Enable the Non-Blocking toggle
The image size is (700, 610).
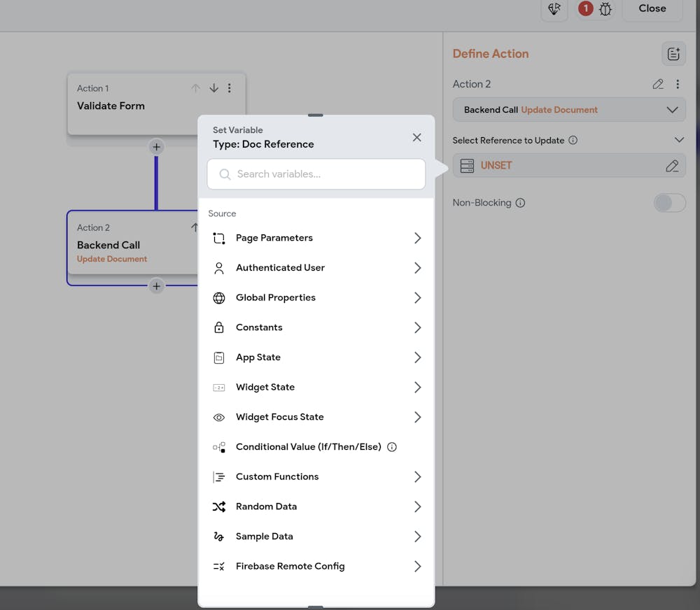(x=669, y=203)
